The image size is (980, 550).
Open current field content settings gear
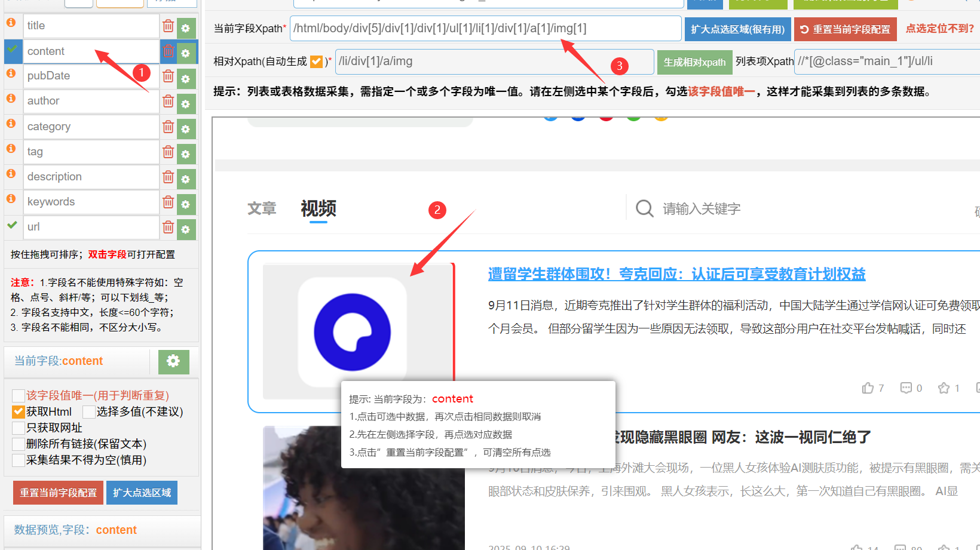(x=173, y=361)
